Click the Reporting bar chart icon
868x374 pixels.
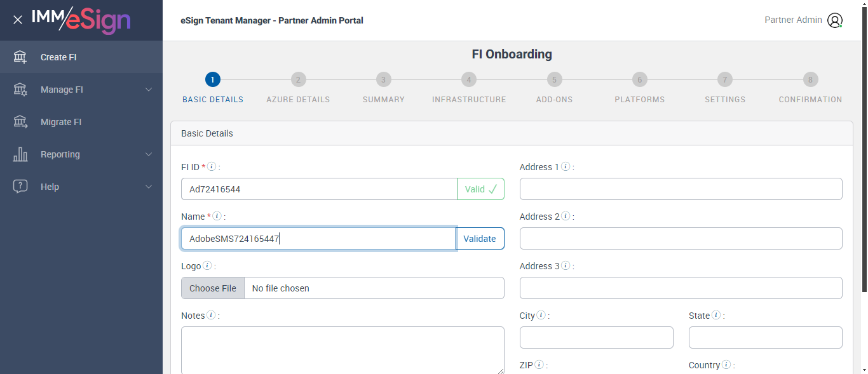[x=20, y=154]
